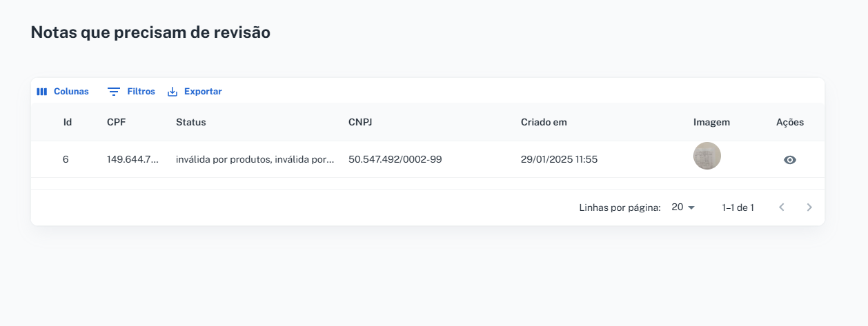Go to previous page arrow
The image size is (868, 326).
(782, 207)
